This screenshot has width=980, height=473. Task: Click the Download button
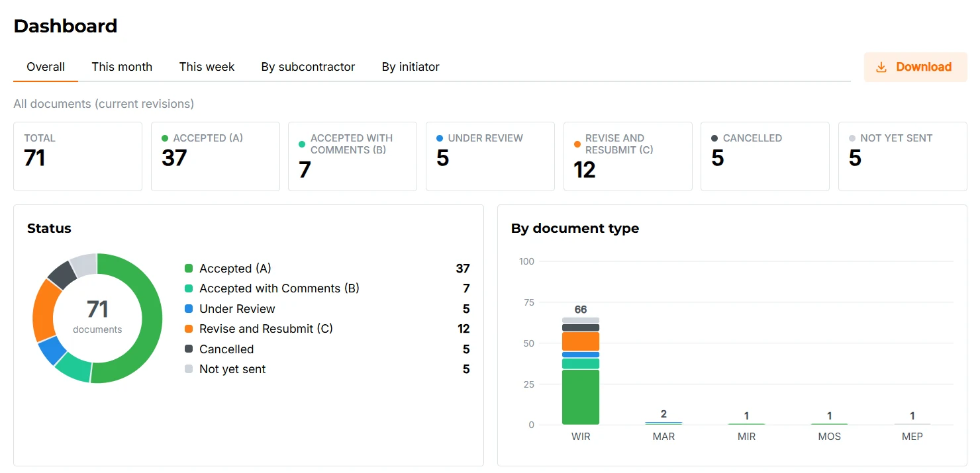[915, 67]
